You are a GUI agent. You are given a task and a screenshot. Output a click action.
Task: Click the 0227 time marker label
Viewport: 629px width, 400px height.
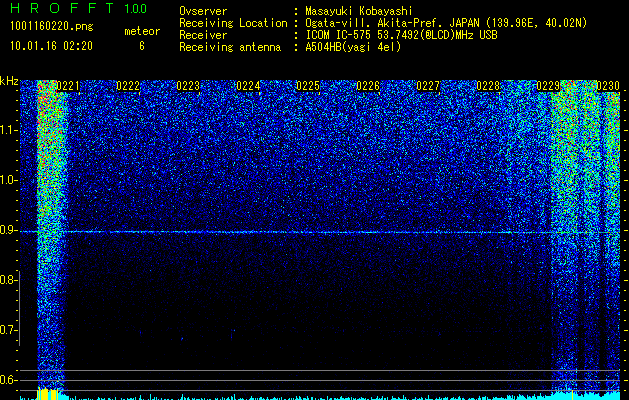(428, 86)
